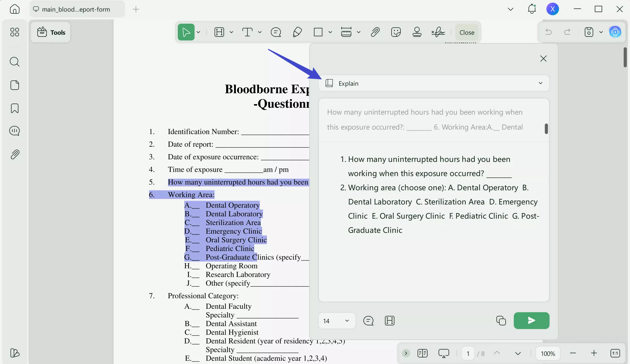Zoom in with the plus control
Image resolution: width=630 pixels, height=364 pixels.
point(594,353)
